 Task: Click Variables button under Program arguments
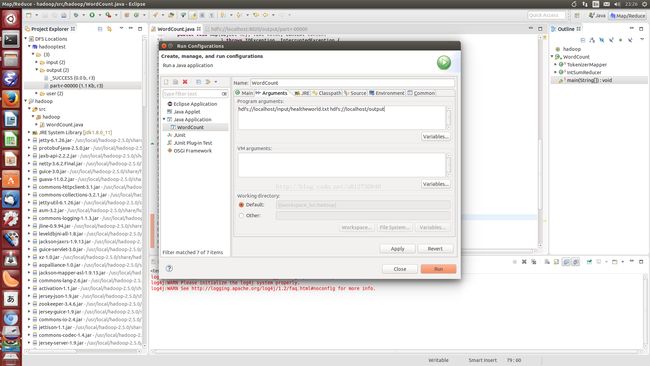point(435,136)
